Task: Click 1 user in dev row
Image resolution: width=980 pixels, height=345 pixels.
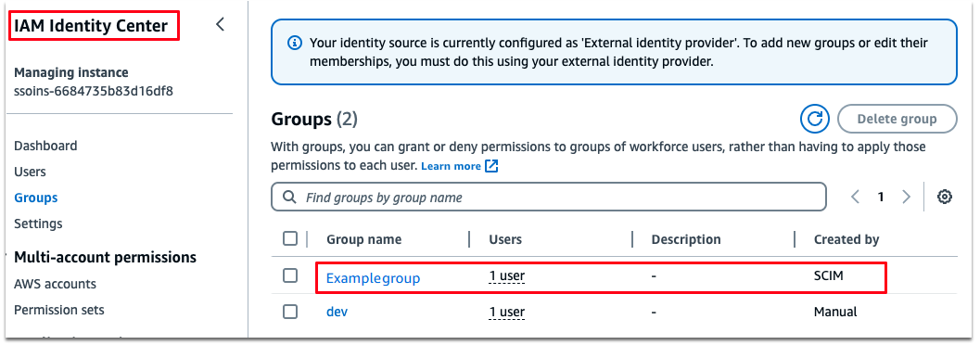Action: coord(507,312)
